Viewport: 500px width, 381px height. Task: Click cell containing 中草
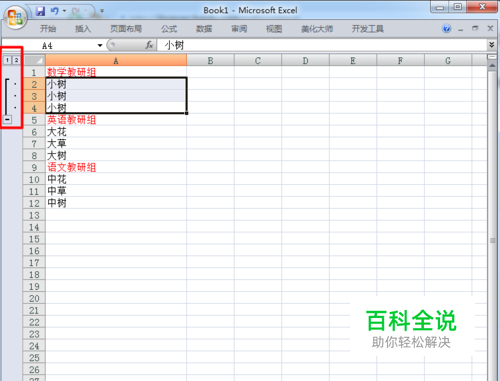click(116, 191)
